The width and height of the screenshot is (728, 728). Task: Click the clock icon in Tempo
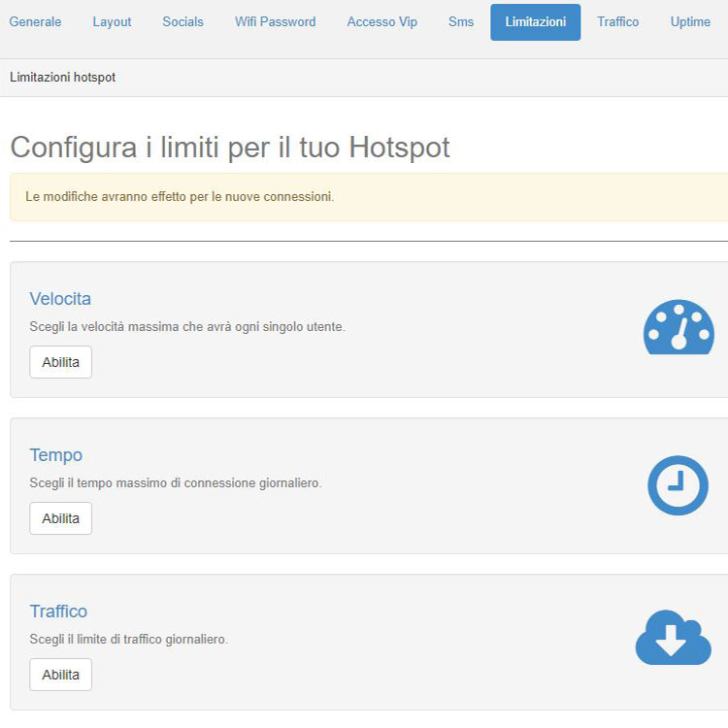point(678,485)
